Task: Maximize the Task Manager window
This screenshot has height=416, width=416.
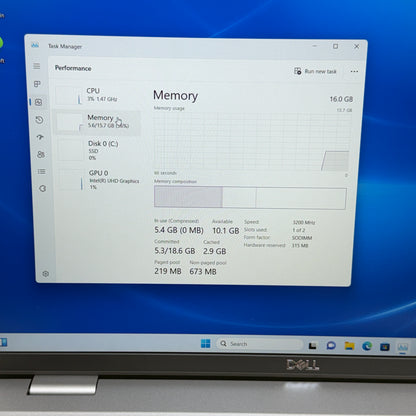Action: (335, 46)
